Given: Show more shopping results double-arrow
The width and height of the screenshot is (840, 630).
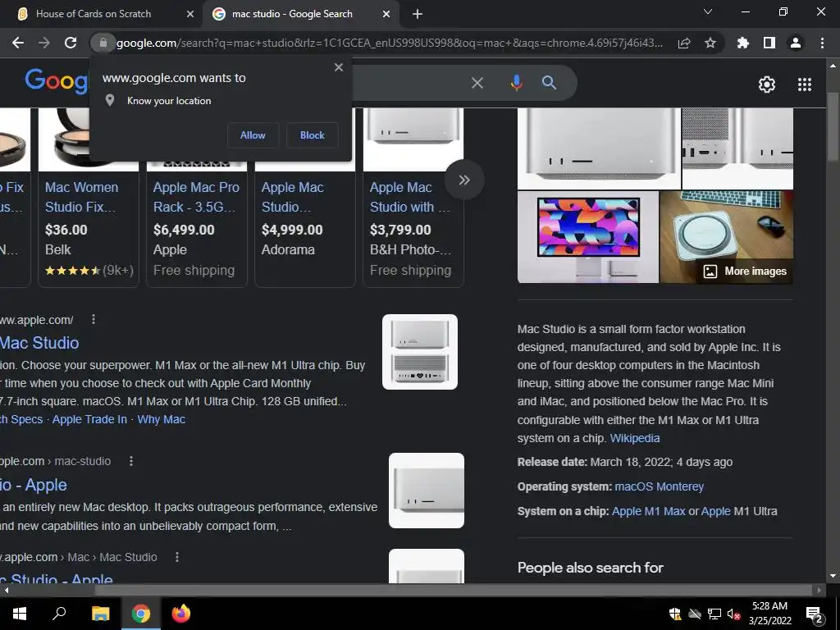Looking at the screenshot, I should (x=464, y=180).
